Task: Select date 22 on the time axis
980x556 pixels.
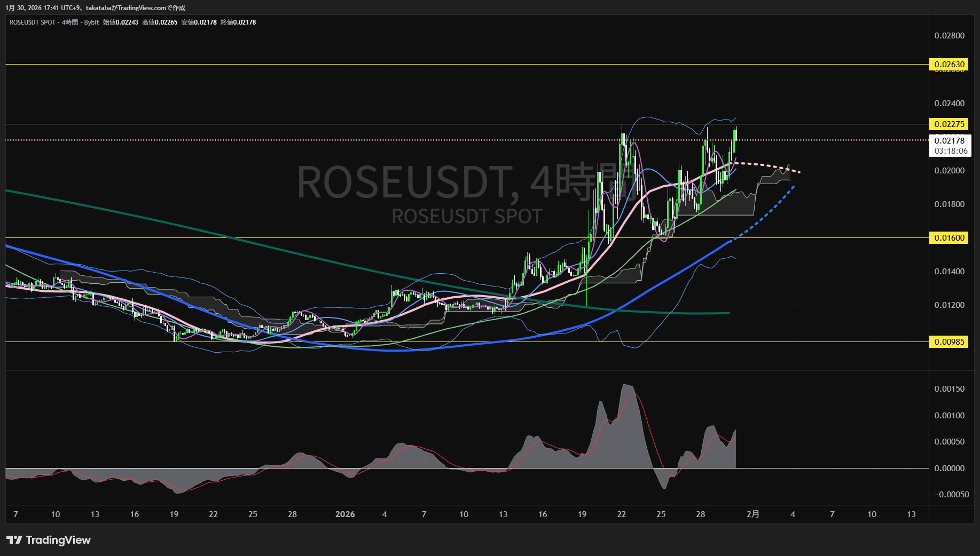Action: 621,514
